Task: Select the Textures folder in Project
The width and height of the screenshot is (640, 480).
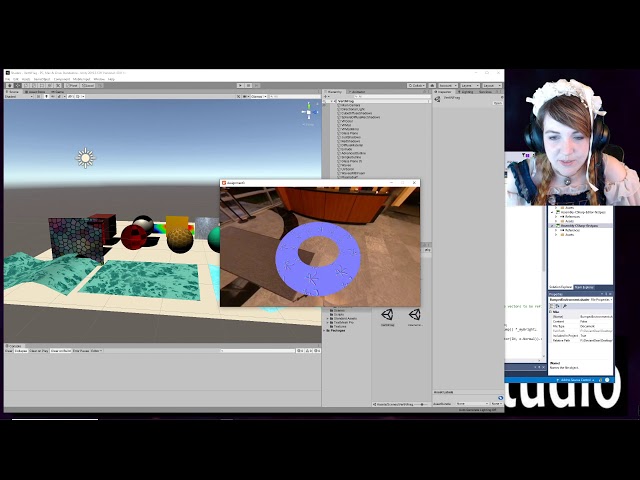Action: pyautogui.click(x=340, y=327)
